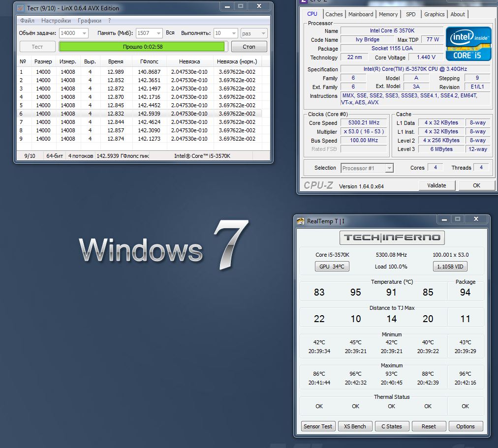Click the Level 3 6 MBytes cache value
Image resolution: width=498 pixels, height=448 pixels.
pyautogui.click(x=441, y=149)
